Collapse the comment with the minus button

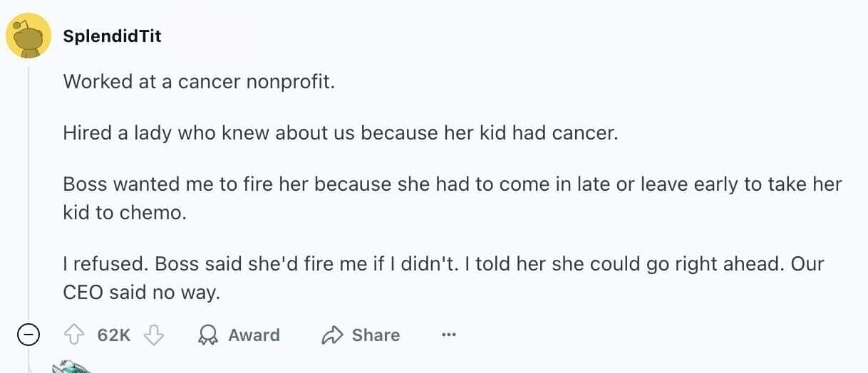[28, 335]
